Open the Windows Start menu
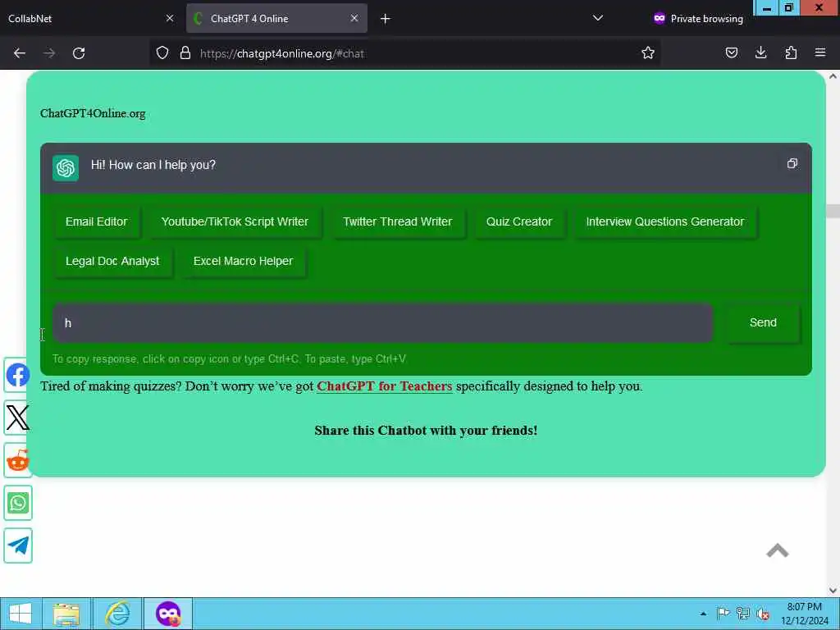This screenshot has width=840, height=630. click(20, 614)
